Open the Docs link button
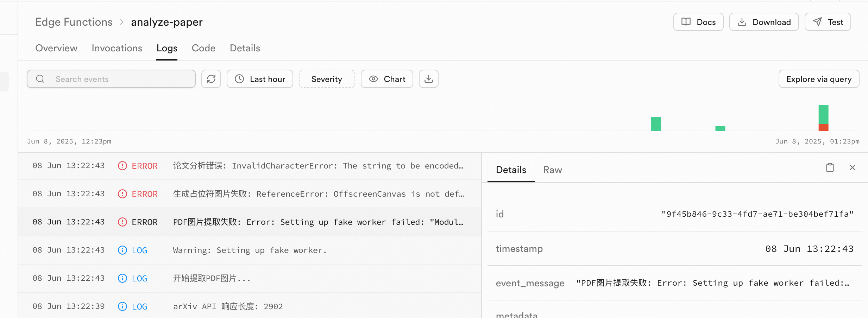 pos(698,22)
